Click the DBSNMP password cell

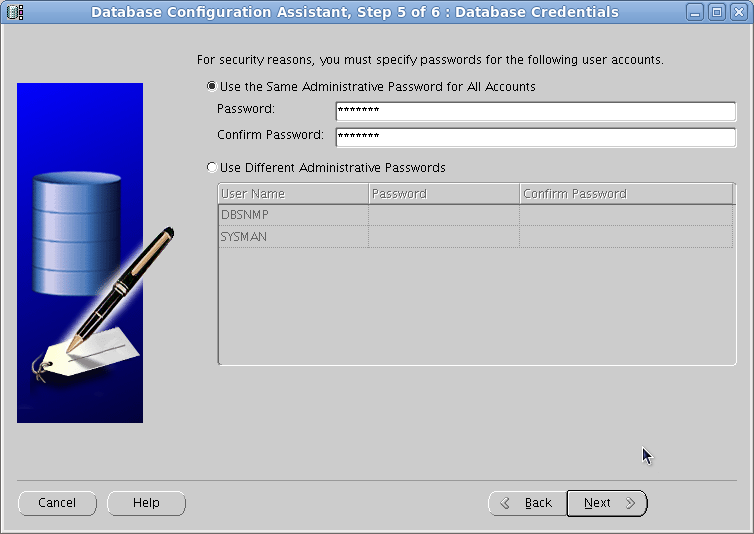[444, 215]
